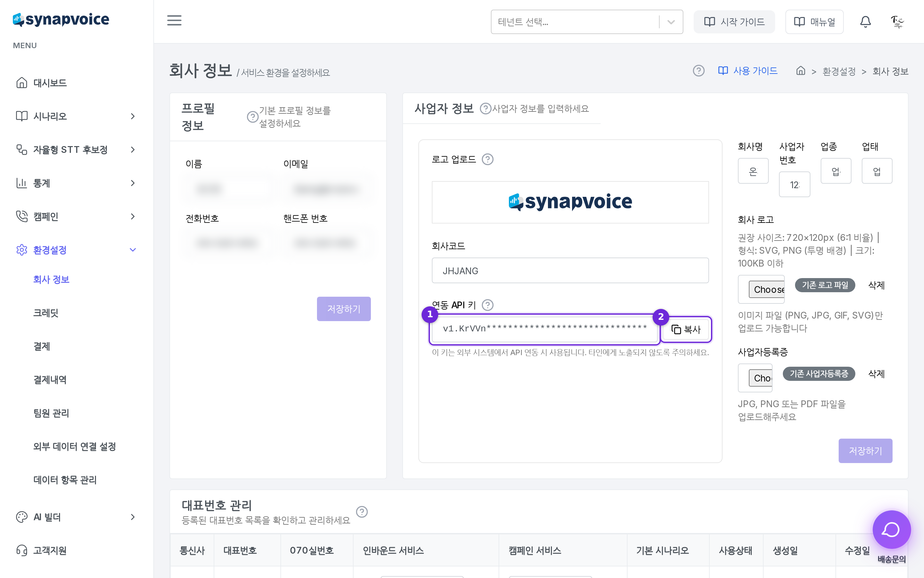Expand the 통계 menu chevron
Viewport: 924px width, 578px height.
[x=133, y=183]
